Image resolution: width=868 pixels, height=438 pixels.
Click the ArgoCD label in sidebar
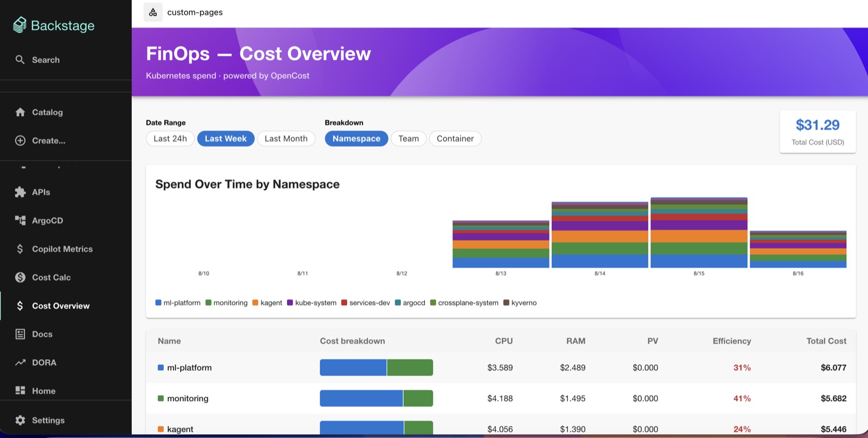47,221
